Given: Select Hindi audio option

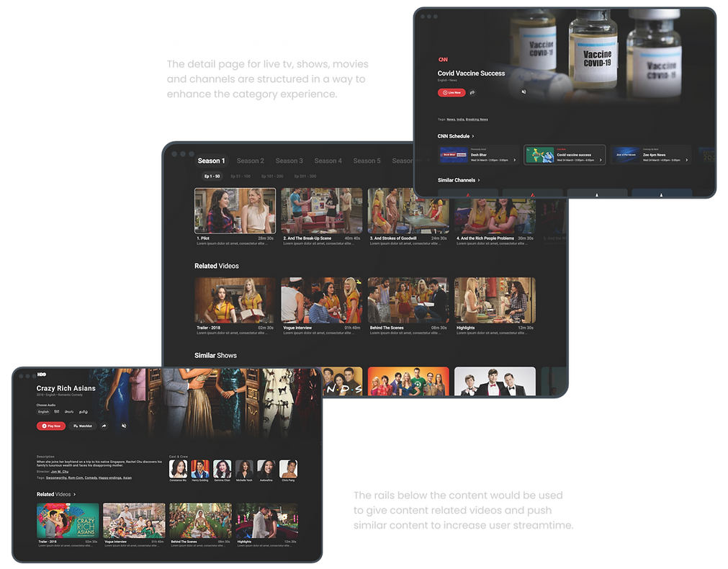Looking at the screenshot, I should click(57, 412).
